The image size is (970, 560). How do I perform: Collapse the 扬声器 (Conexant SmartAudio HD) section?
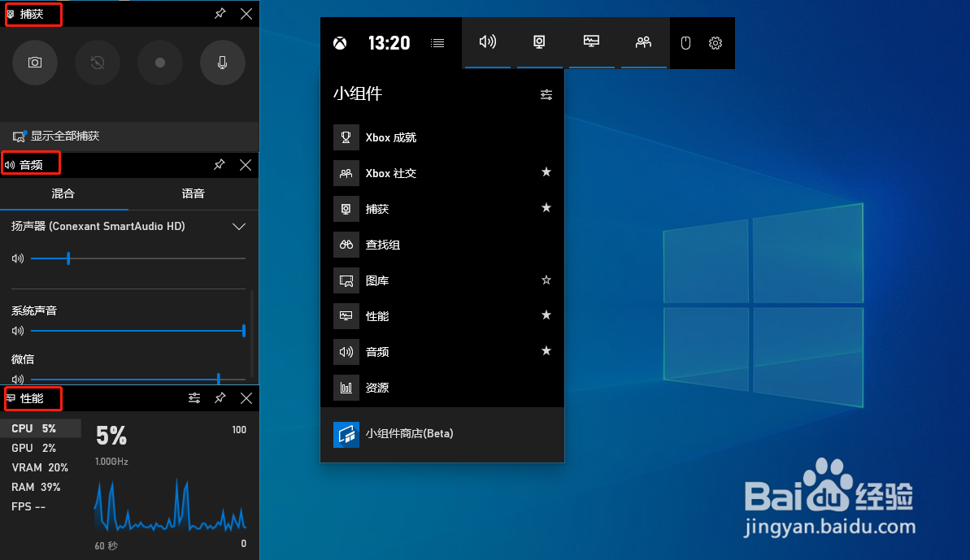point(239,226)
